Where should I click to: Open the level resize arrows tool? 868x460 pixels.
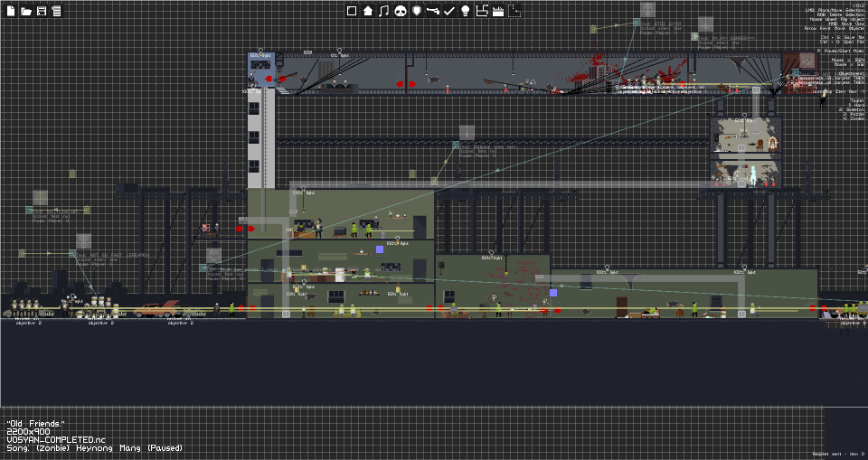tap(482, 11)
